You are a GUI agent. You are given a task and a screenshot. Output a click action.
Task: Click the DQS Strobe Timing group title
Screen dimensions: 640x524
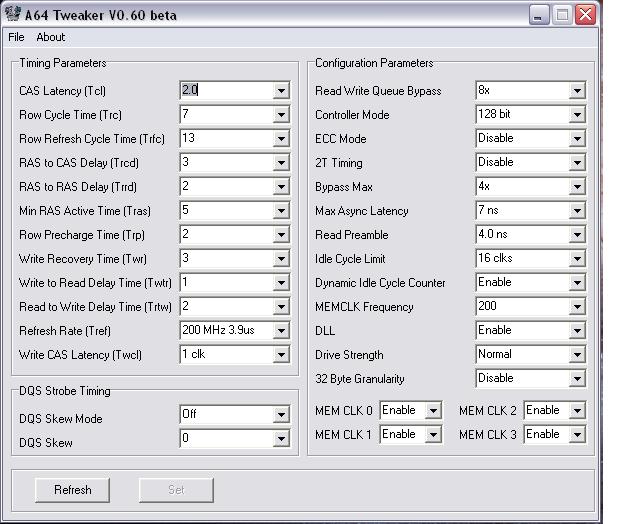pos(64,391)
